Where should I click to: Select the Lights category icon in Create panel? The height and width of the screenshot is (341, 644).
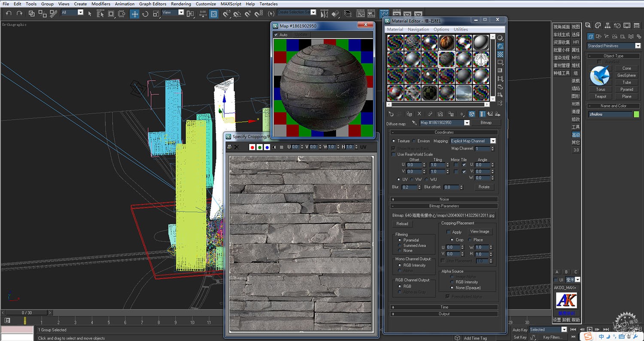point(606,36)
